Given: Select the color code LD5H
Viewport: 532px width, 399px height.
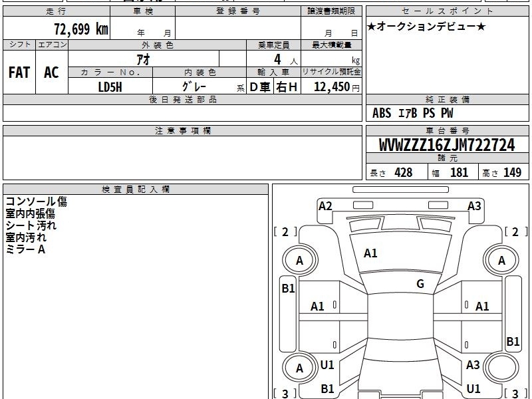Looking at the screenshot, I should (110, 87).
